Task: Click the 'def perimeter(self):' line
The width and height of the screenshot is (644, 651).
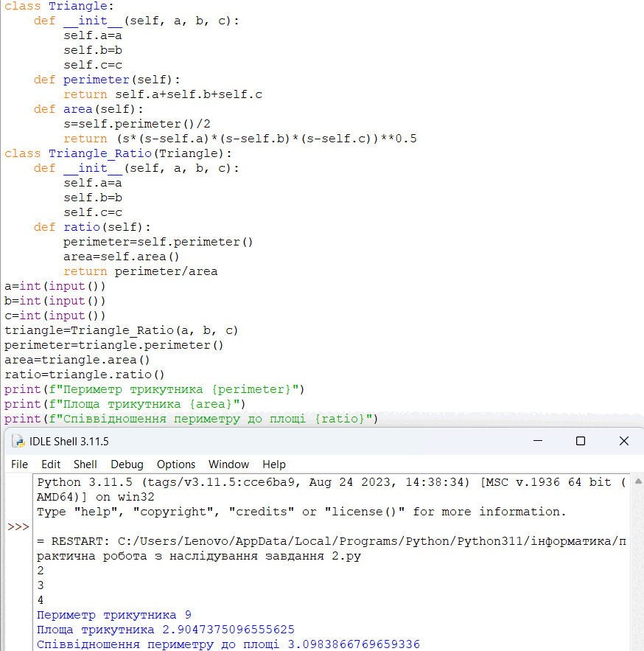Action: point(107,80)
